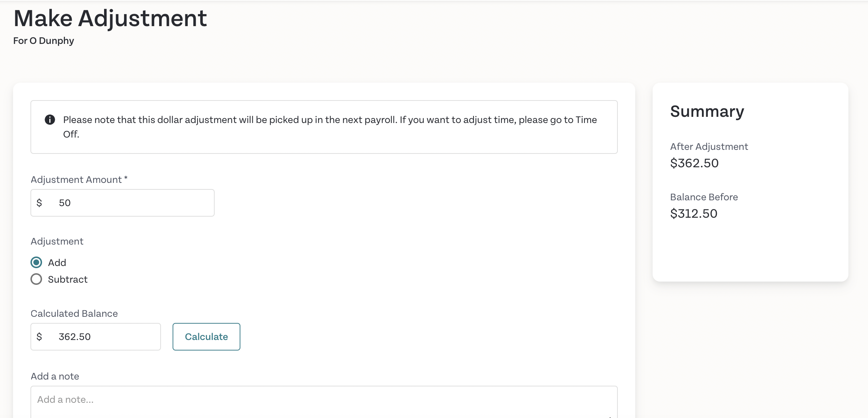Screen dimensions: 868x418
Task: Click the Add option label
Action: pos(57,263)
